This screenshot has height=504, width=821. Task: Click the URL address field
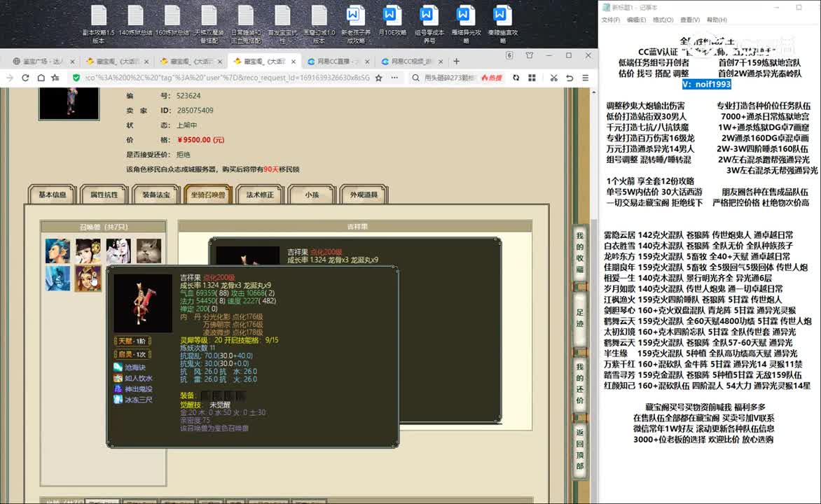tap(227, 78)
